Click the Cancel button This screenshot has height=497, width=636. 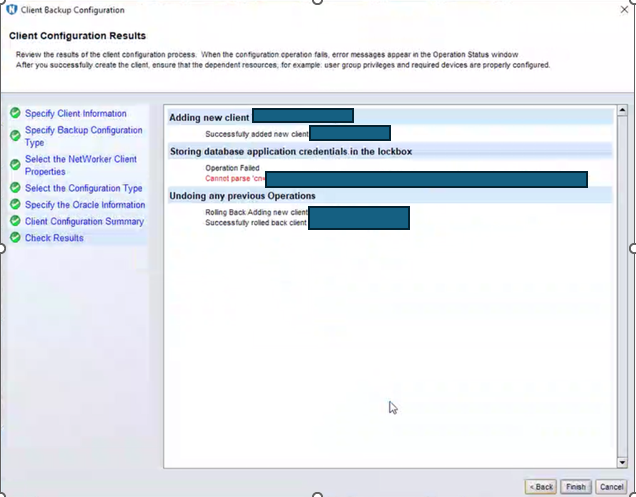pos(611,486)
